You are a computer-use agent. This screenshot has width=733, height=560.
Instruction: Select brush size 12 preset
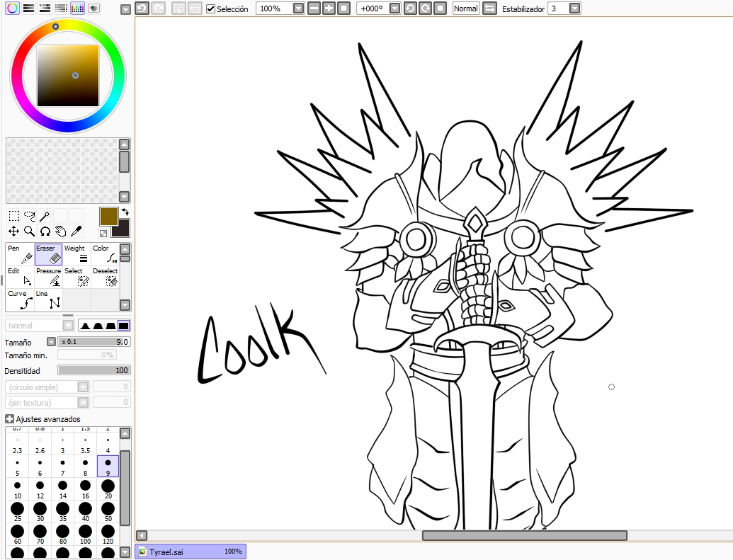point(40,489)
